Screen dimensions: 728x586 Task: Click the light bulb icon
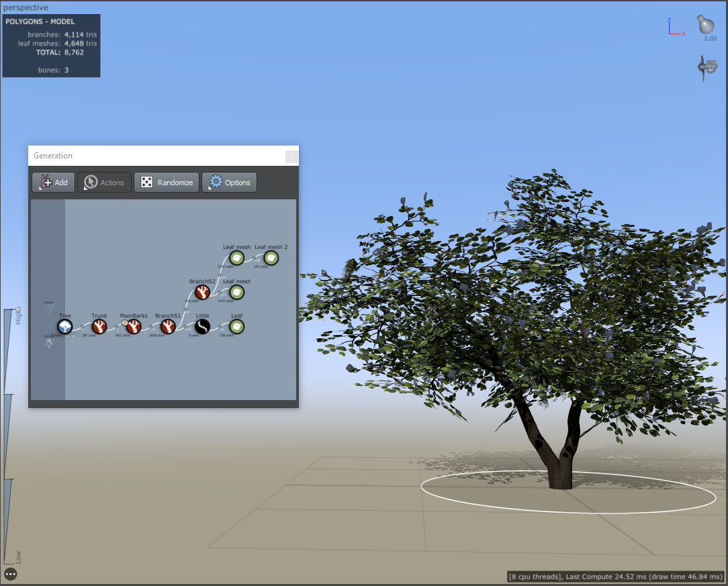pyautogui.click(x=706, y=25)
